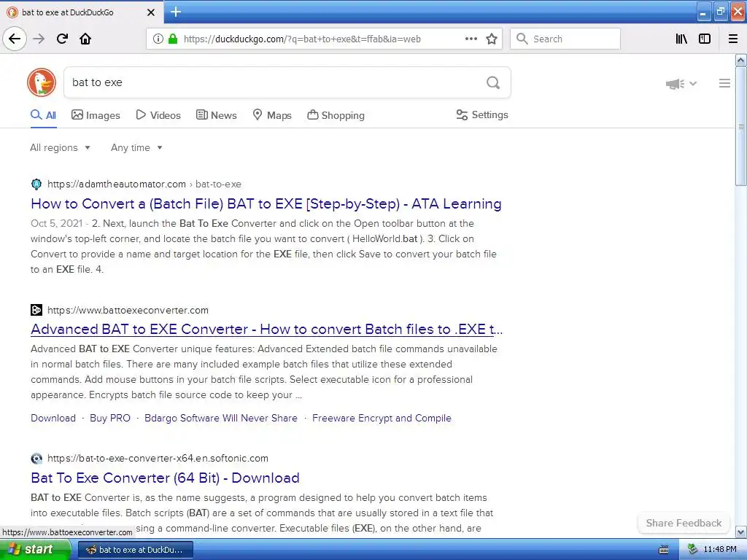The image size is (747, 560).
Task: Go back to the previous page
Action: [x=15, y=39]
